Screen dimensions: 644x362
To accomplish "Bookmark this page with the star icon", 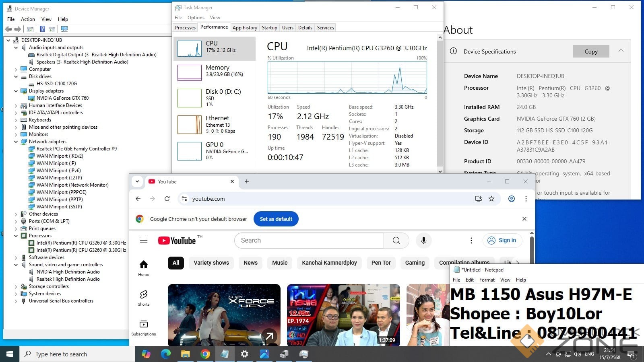I will click(x=491, y=199).
